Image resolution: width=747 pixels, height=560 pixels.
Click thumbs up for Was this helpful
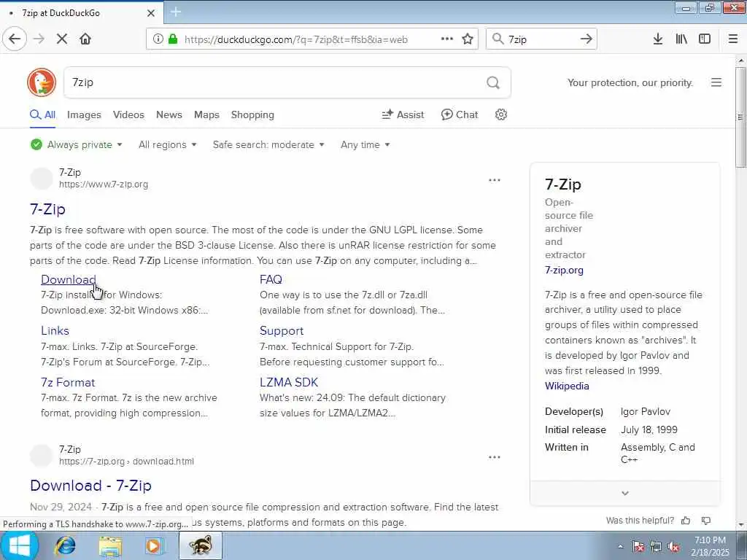click(686, 521)
